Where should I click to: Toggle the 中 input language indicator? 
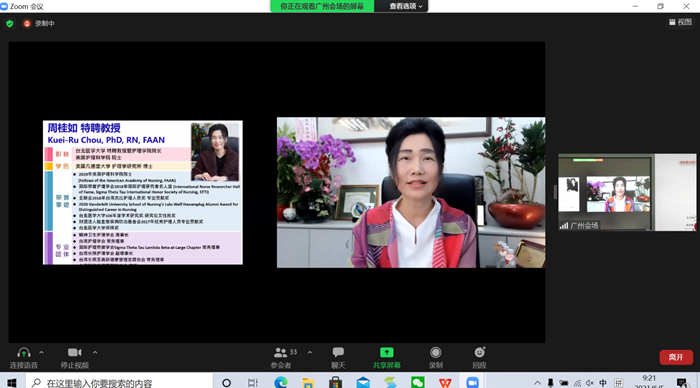603,383
